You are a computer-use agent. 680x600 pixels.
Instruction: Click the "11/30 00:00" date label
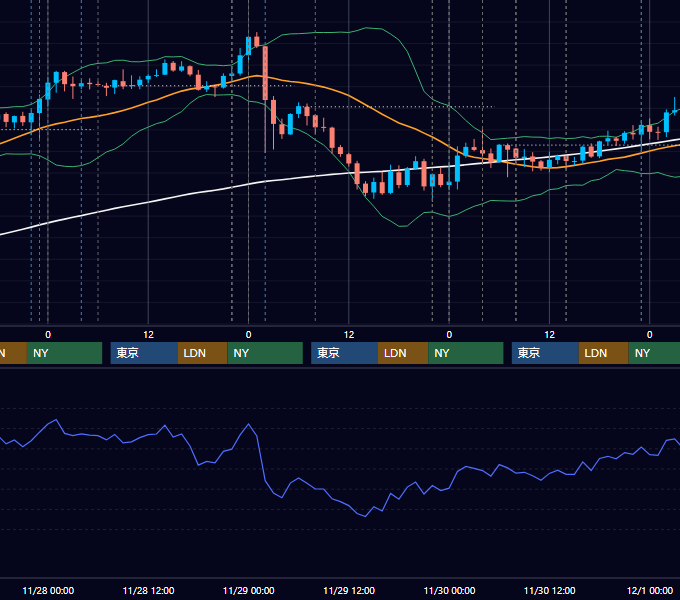click(449, 590)
